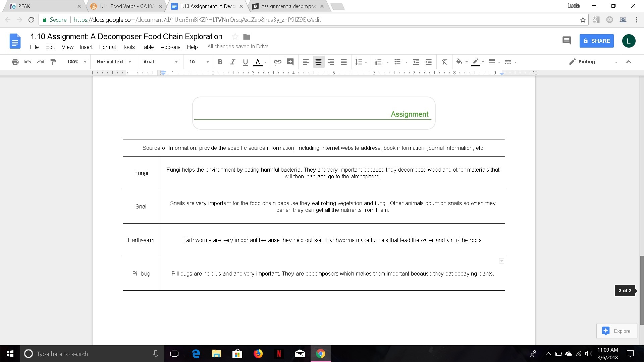The height and width of the screenshot is (362, 644).
Task: Open the text color picker
Action: [x=258, y=62]
